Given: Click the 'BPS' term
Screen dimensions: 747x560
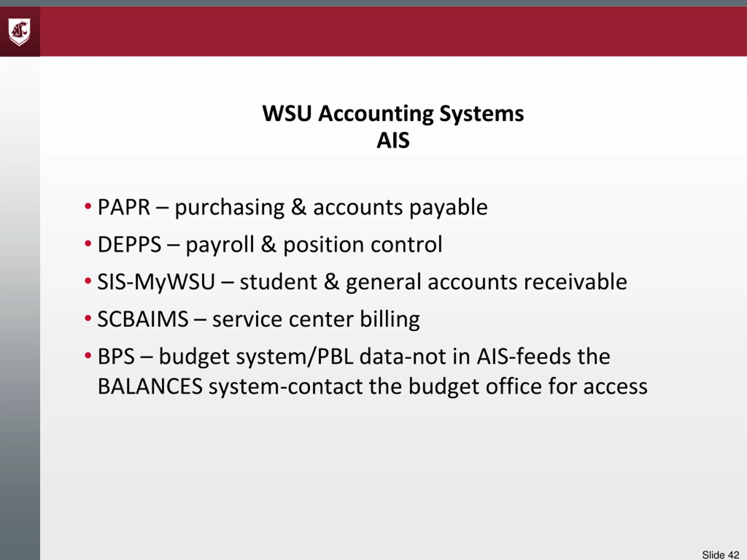Looking at the screenshot, I should [x=116, y=356].
